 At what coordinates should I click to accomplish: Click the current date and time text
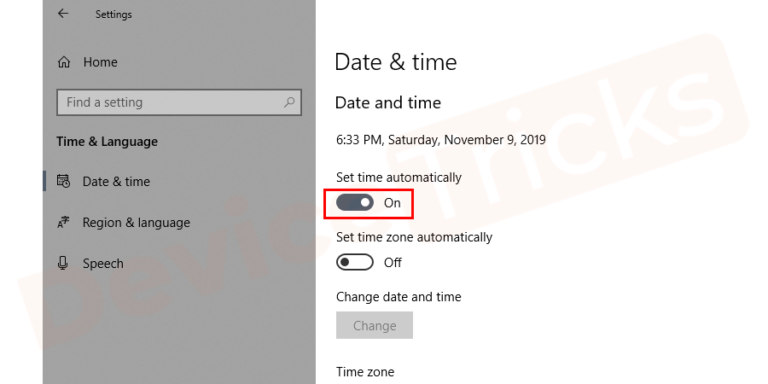pyautogui.click(x=441, y=140)
